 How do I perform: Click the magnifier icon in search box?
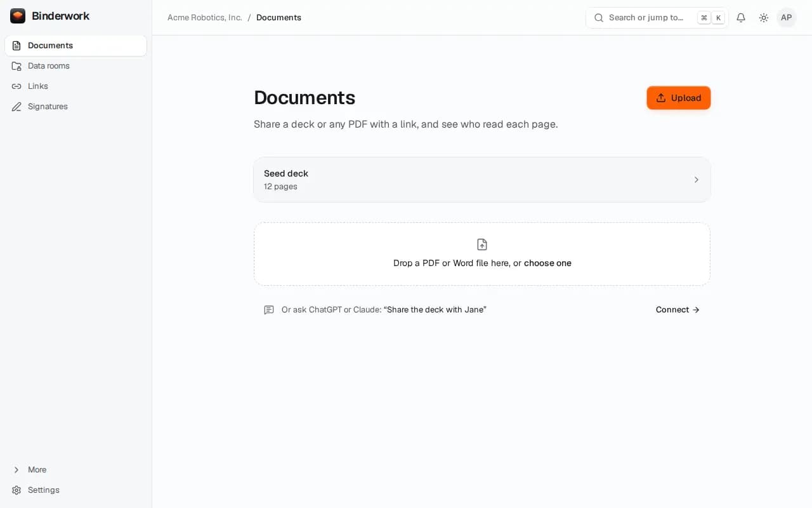coord(598,18)
